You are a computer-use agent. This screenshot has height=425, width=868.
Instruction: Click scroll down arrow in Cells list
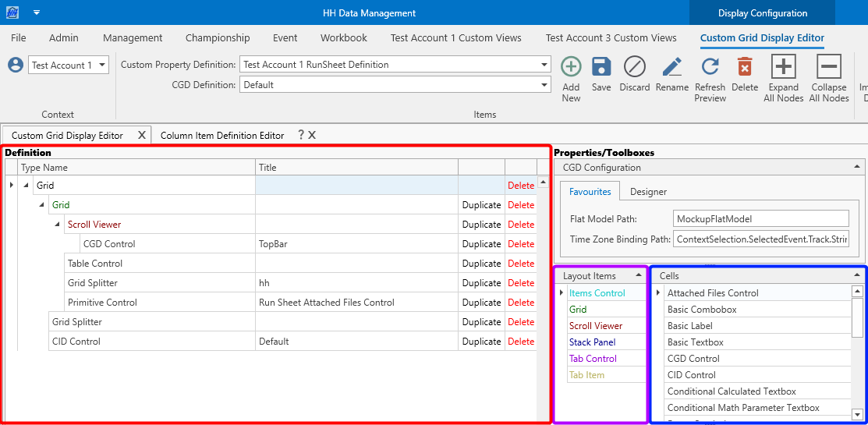857,414
